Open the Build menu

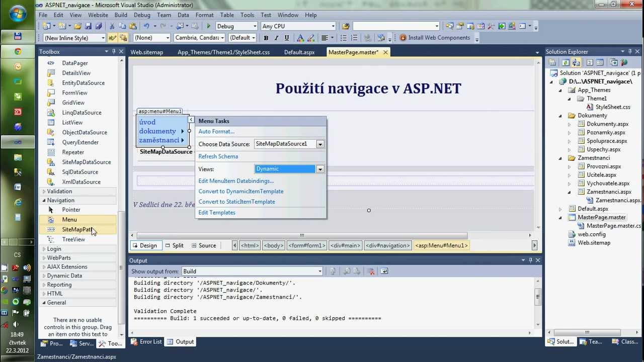(x=121, y=15)
